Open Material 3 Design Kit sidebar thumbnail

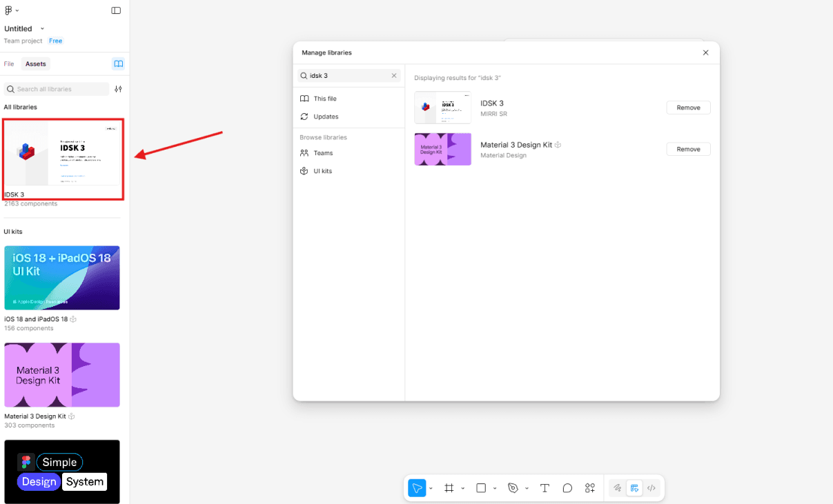[62, 375]
